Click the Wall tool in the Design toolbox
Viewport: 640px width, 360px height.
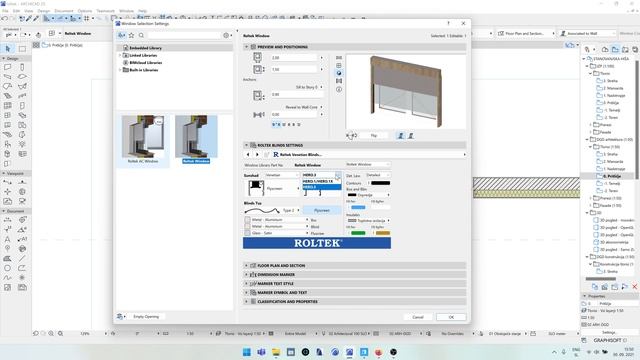pos(8,67)
